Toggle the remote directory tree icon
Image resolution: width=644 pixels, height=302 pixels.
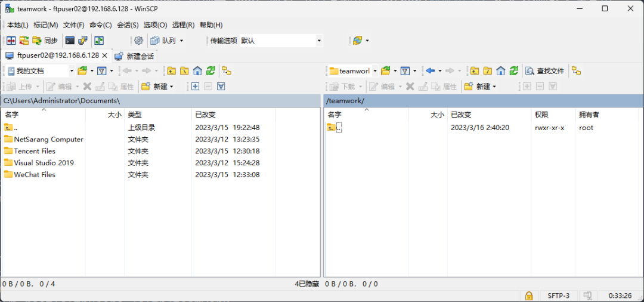click(x=577, y=71)
